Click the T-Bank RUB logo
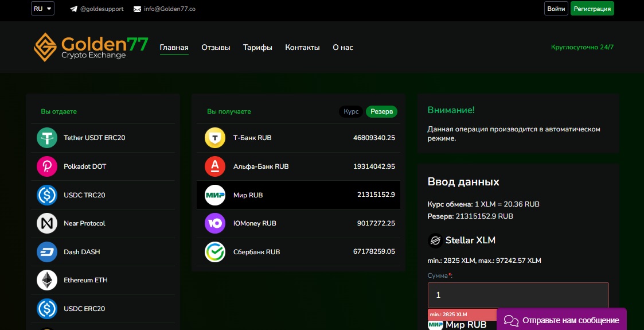 [x=215, y=138]
